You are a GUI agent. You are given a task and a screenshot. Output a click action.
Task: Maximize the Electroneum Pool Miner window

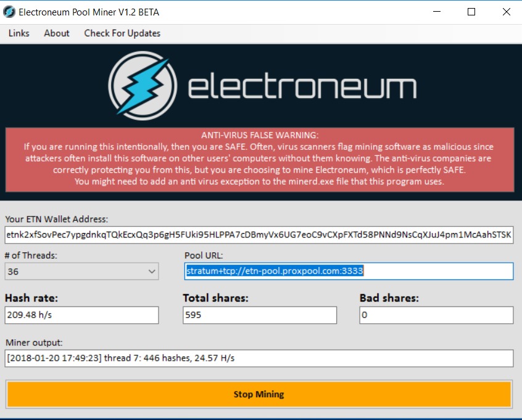click(471, 12)
